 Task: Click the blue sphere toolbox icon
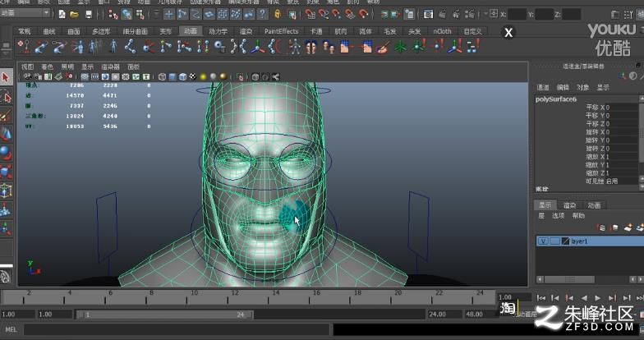[6, 153]
